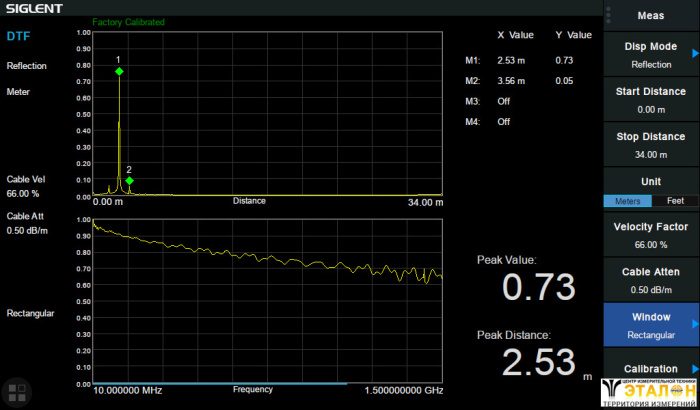Image resolution: width=700 pixels, height=410 pixels.
Task: Click the Peak Distance 2.53 readout
Action: tap(538, 362)
